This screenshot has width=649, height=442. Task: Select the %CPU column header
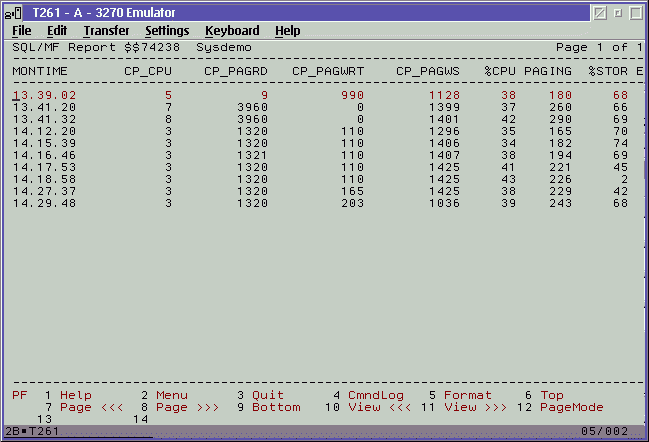coord(500,71)
